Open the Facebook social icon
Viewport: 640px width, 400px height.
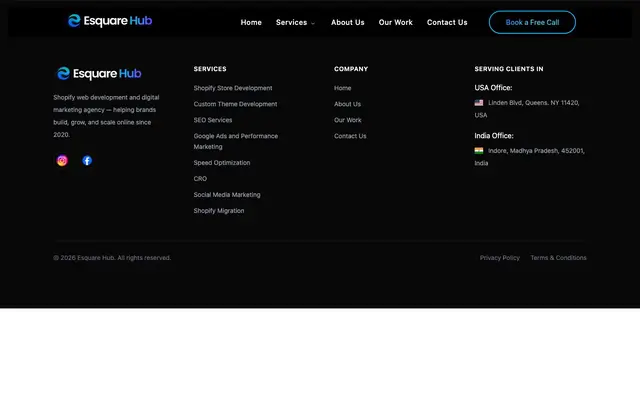(87, 161)
